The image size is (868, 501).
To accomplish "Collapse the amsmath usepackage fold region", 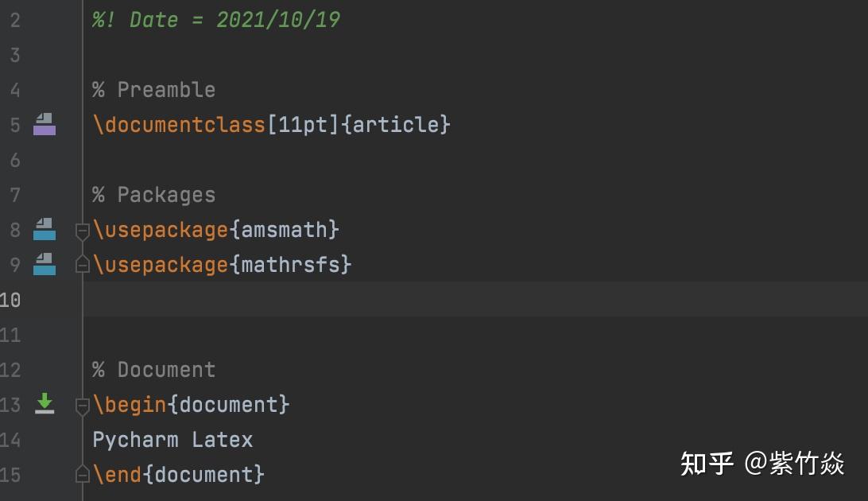I will [x=82, y=231].
